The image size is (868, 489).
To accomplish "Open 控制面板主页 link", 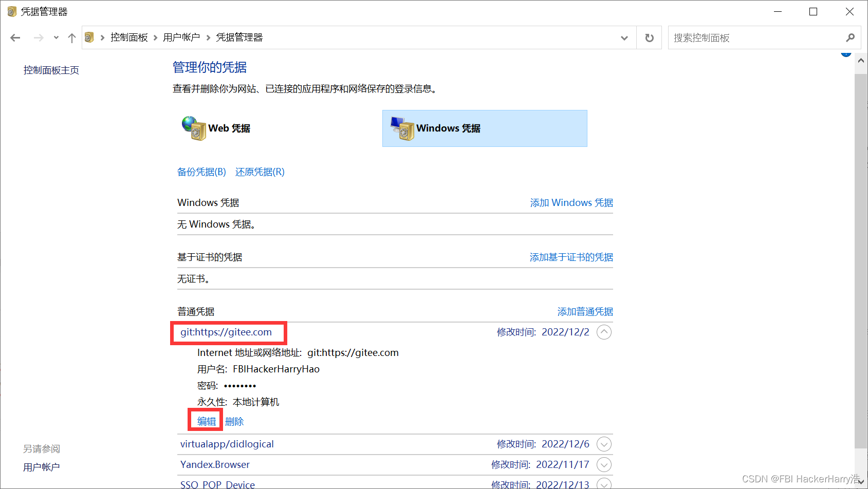I will tap(51, 70).
